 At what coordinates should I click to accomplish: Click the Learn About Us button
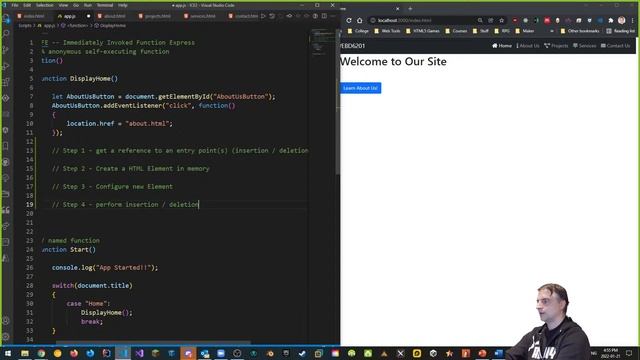pos(360,88)
